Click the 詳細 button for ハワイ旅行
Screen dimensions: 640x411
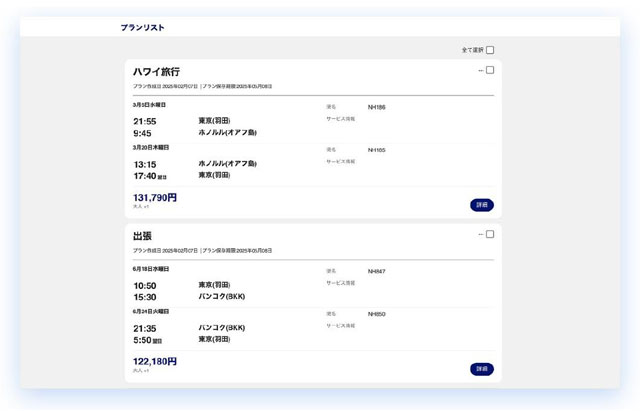482,205
